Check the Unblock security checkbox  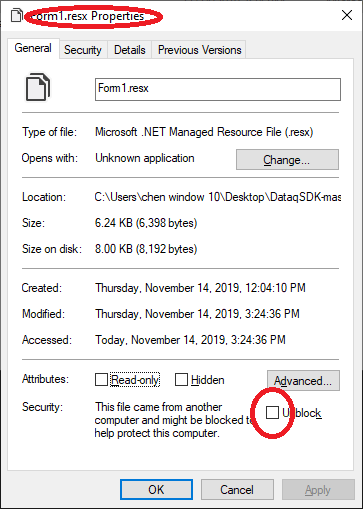[x=272, y=413]
